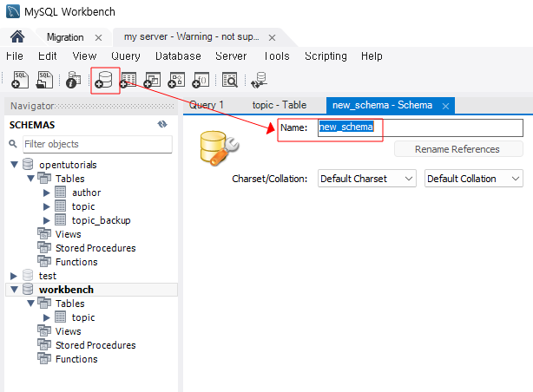This screenshot has height=392, width=533.
Task: Open the Edit menu
Action: pos(47,56)
